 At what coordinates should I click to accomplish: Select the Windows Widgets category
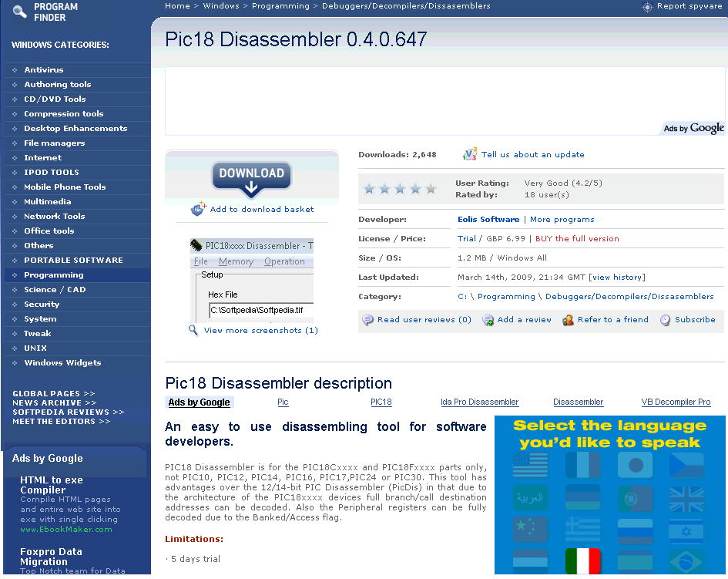point(62,362)
